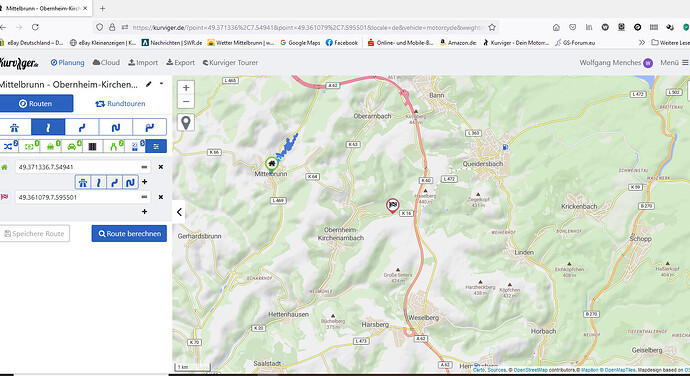The width and height of the screenshot is (690, 376).
Task: Open the additional routing options sliders icon
Action: (x=156, y=146)
